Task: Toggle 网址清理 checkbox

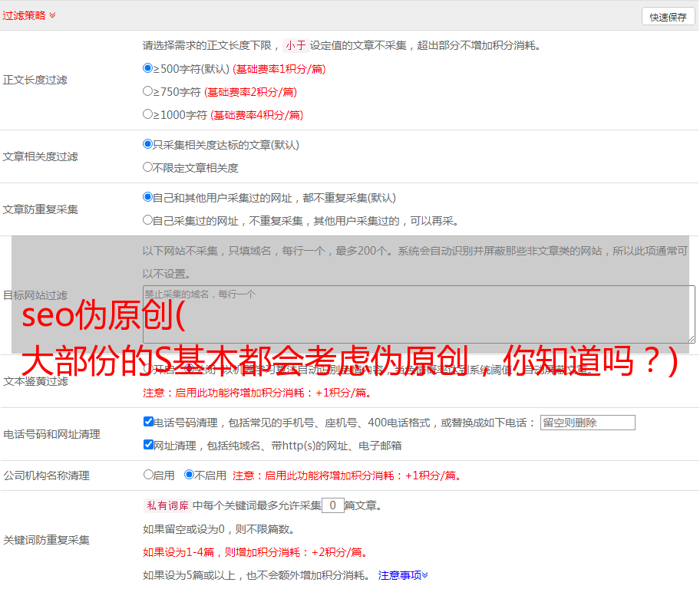Action: click(x=149, y=445)
